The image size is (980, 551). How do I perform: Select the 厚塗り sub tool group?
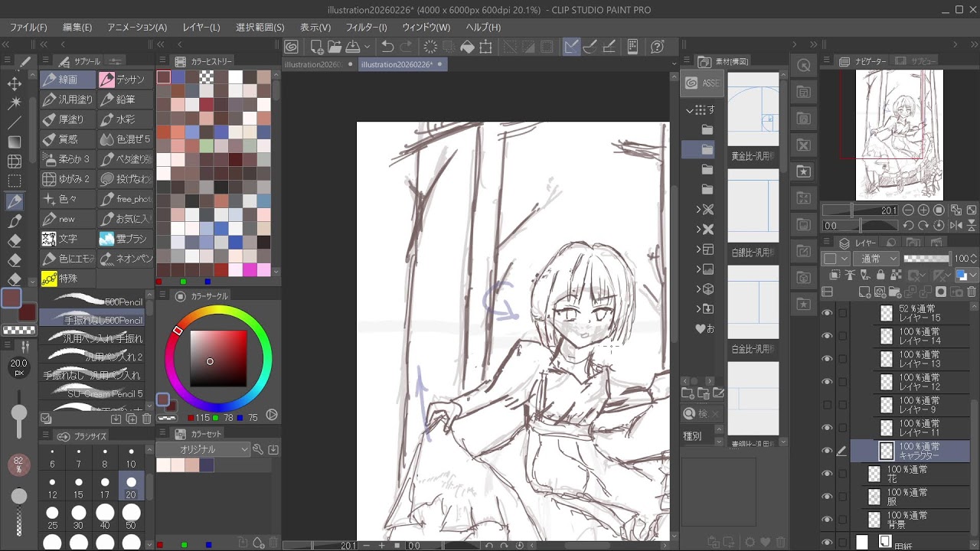(68, 119)
